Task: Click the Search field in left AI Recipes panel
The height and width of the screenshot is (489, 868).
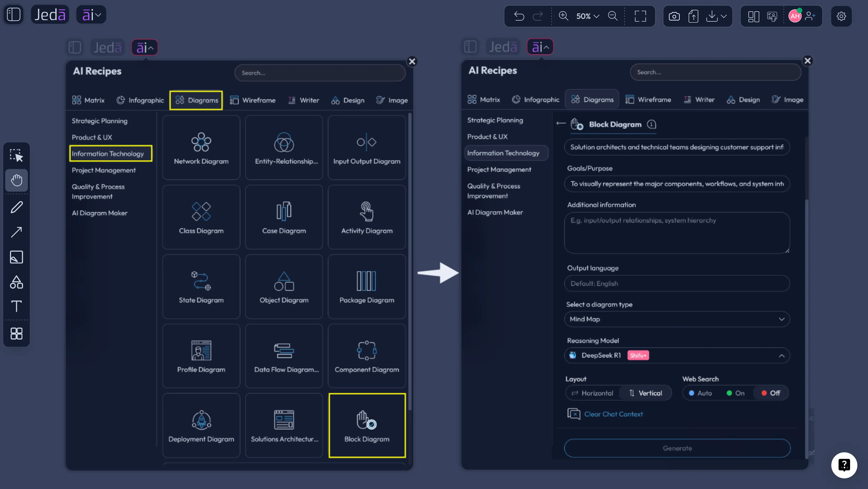Action: pos(320,73)
